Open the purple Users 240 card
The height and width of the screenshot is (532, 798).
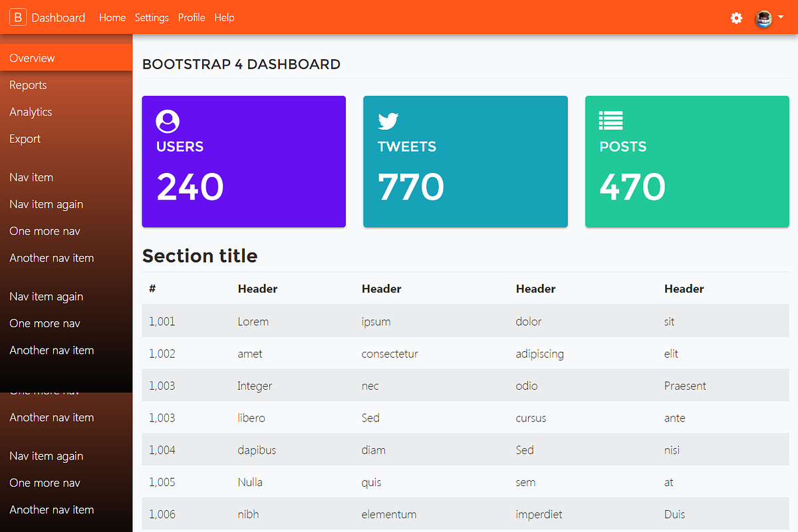click(x=244, y=162)
